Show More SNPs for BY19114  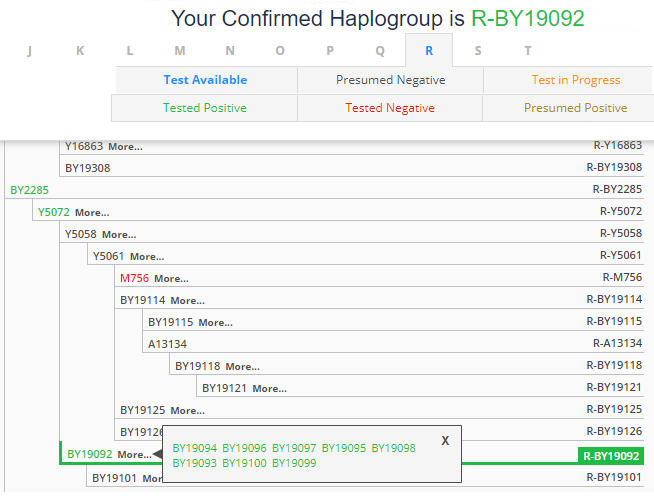pyautogui.click(x=187, y=300)
